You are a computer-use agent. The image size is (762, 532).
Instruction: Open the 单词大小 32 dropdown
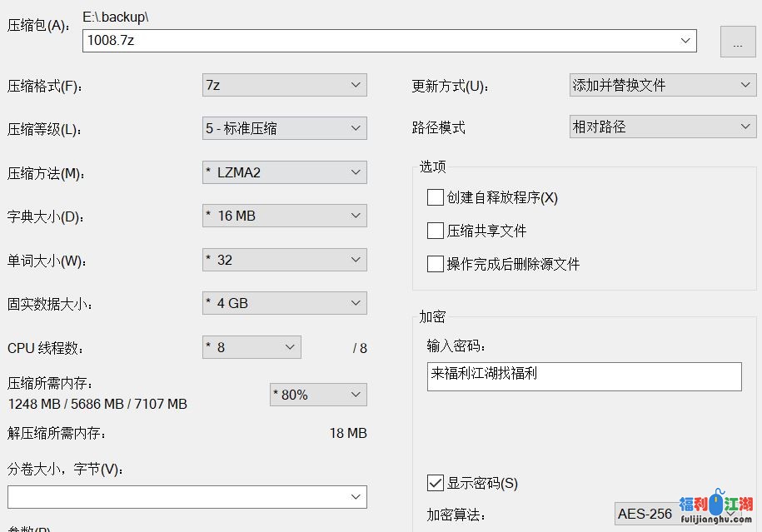(284, 260)
